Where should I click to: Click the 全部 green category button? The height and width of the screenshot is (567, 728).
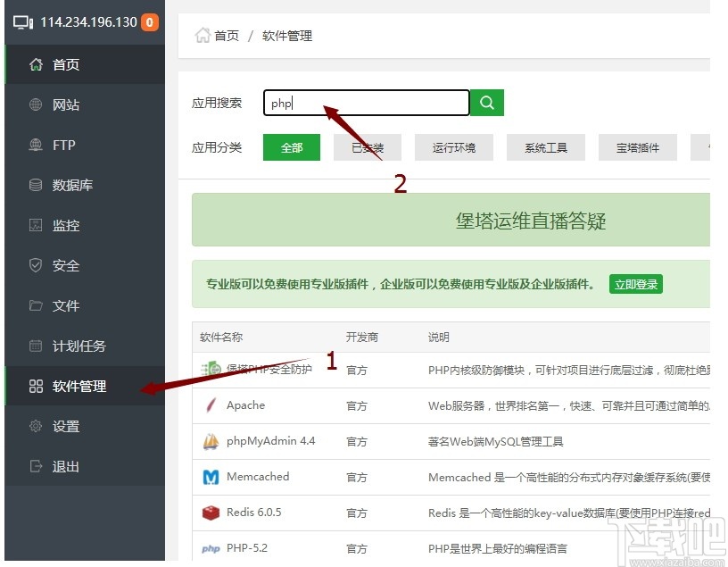(291, 147)
